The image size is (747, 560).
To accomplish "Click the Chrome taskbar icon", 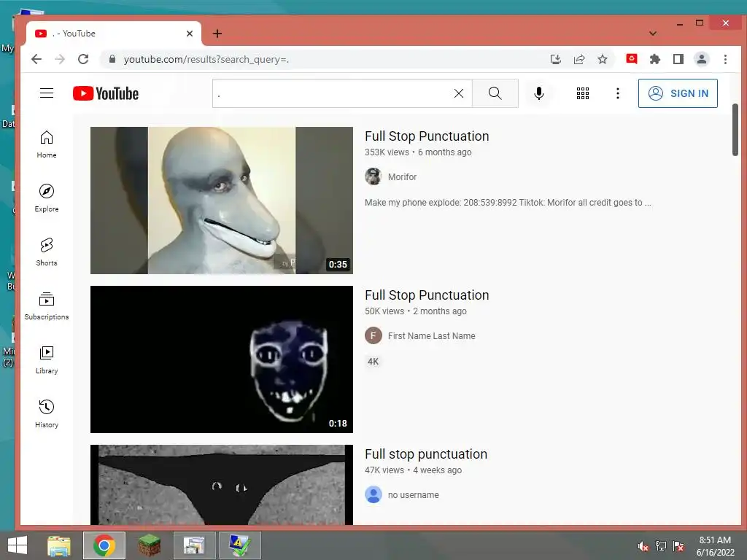I will (104, 545).
